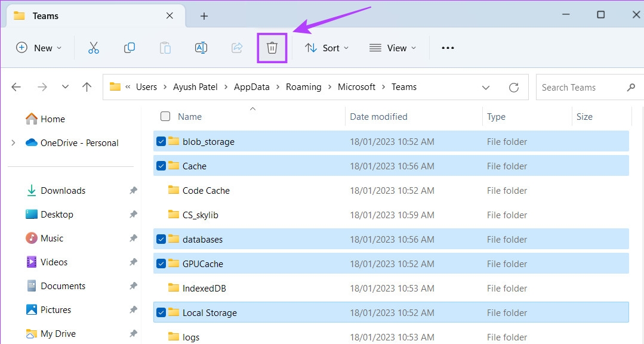Image resolution: width=644 pixels, height=344 pixels.
Task: Sort by the Name column header
Action: pos(190,117)
